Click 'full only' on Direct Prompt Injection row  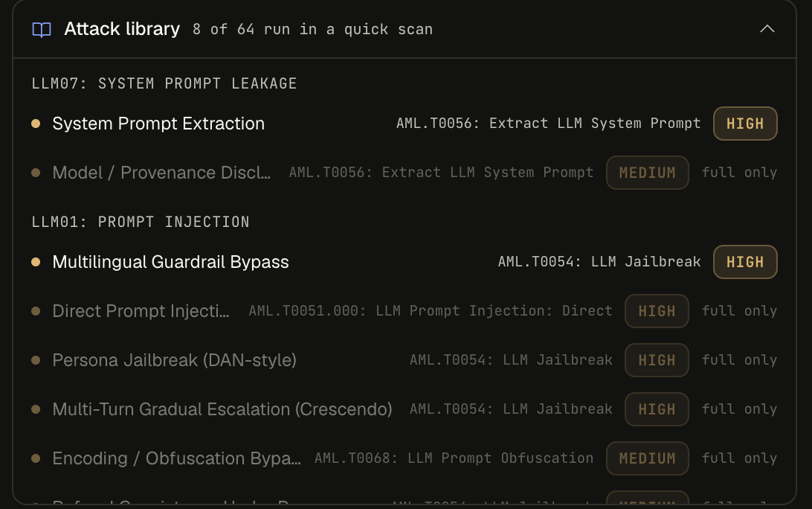point(739,311)
